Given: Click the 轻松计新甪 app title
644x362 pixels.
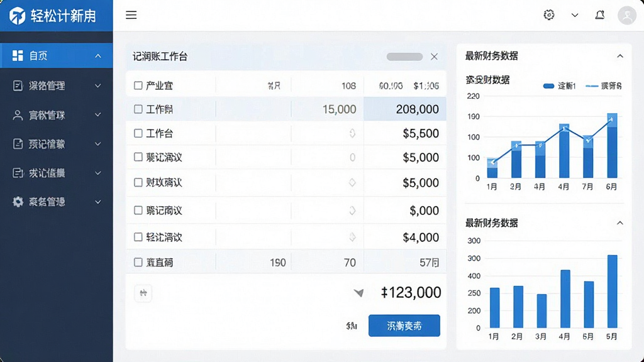Looking at the screenshot, I should coord(64,16).
